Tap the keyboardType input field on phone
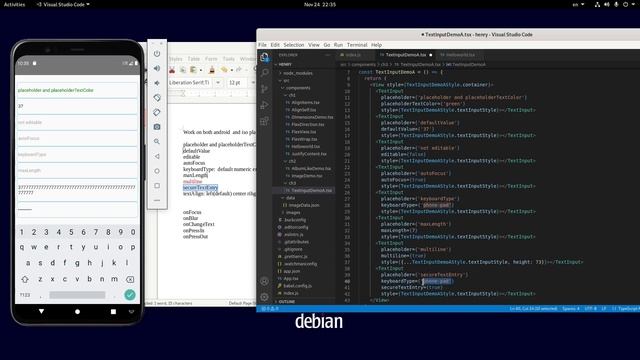Image resolution: width=640 pixels, height=360 pixels. (x=77, y=155)
